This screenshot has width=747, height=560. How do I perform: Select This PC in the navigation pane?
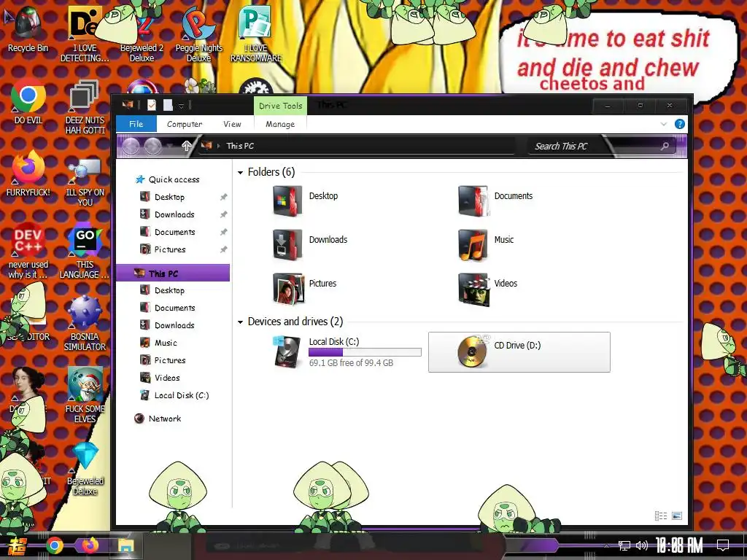click(173, 273)
